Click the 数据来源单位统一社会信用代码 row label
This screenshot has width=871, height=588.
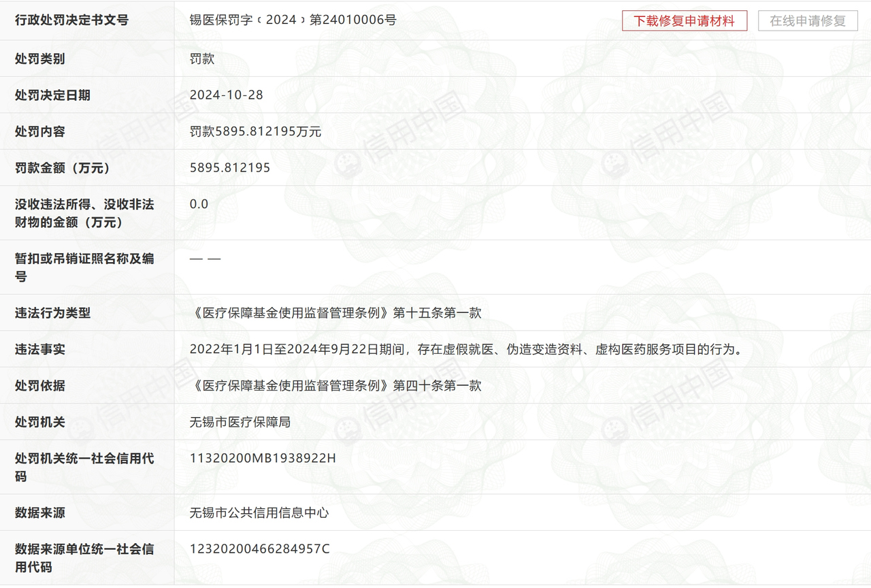point(84,557)
